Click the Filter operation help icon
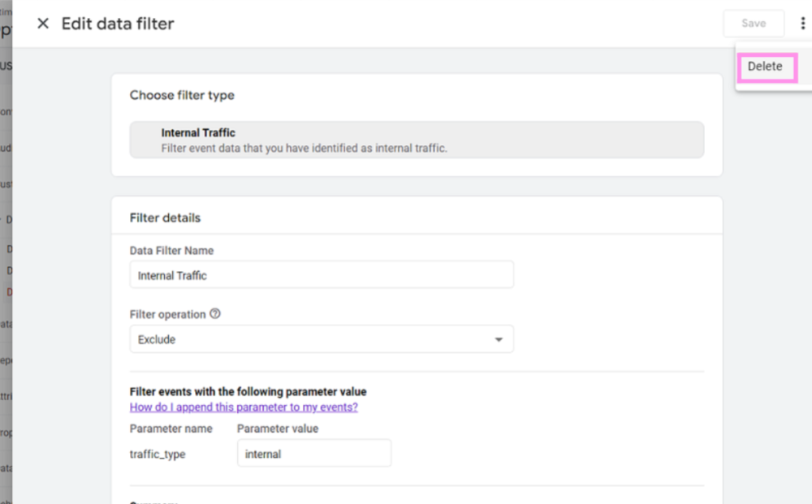Screen dimensions: 812x504 click(x=215, y=313)
